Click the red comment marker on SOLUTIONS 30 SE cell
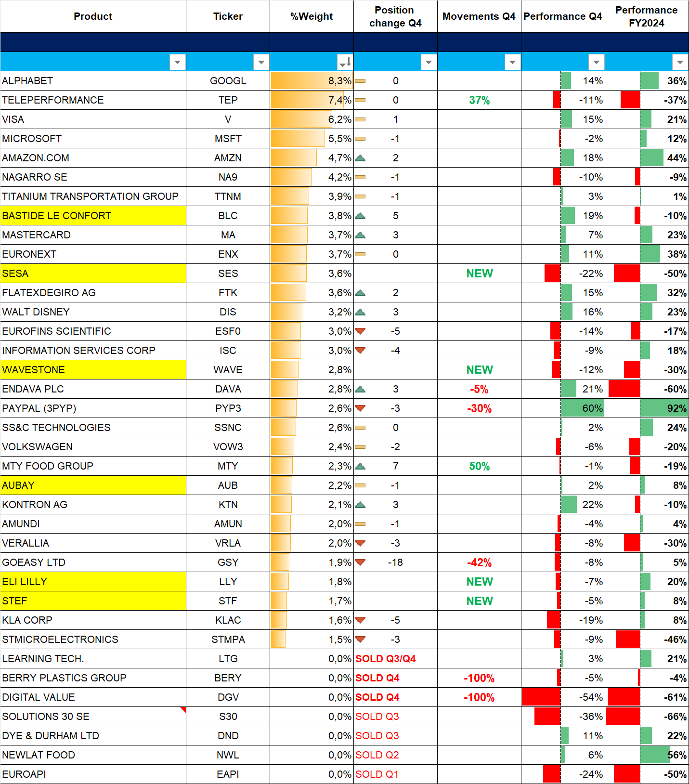 183,709
